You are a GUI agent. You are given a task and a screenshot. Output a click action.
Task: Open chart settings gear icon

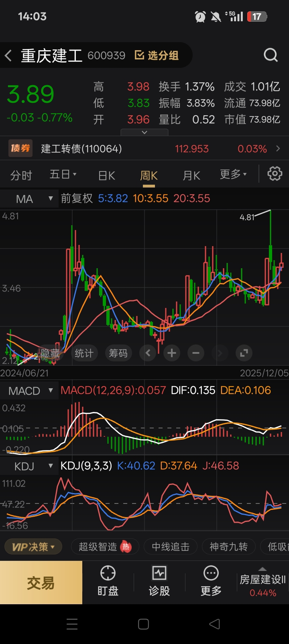pyautogui.click(x=275, y=174)
